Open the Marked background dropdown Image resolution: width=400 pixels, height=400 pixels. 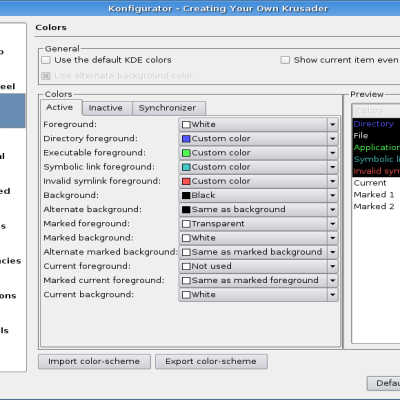(x=259, y=238)
